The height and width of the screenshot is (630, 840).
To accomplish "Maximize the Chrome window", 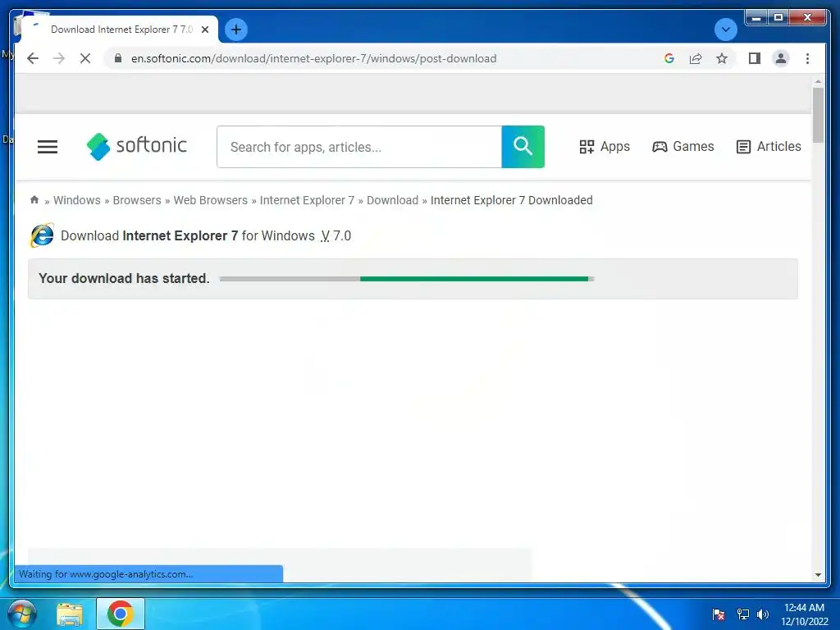I will (x=778, y=18).
